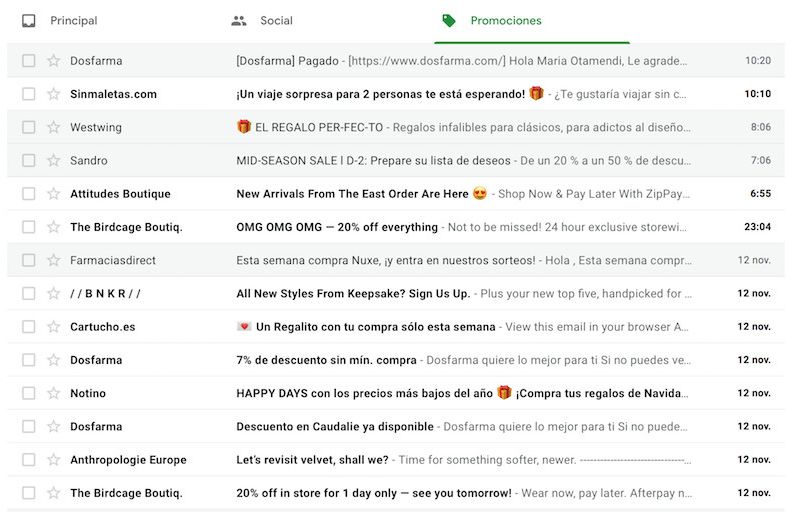Click sender name Westwing
Viewport: 786px width, 512px height.
pos(96,127)
